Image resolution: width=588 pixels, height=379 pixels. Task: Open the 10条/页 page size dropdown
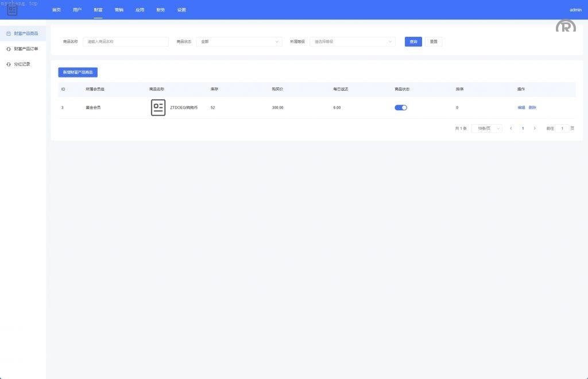click(x=486, y=129)
